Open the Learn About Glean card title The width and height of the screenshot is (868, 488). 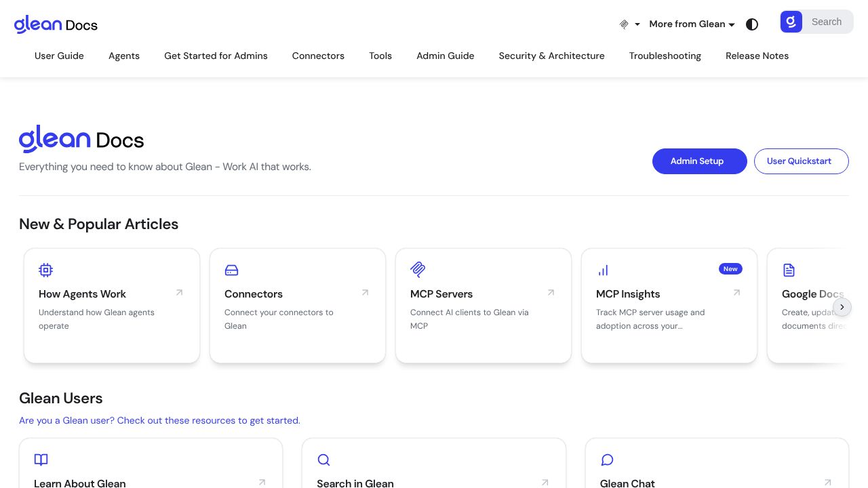click(80, 483)
